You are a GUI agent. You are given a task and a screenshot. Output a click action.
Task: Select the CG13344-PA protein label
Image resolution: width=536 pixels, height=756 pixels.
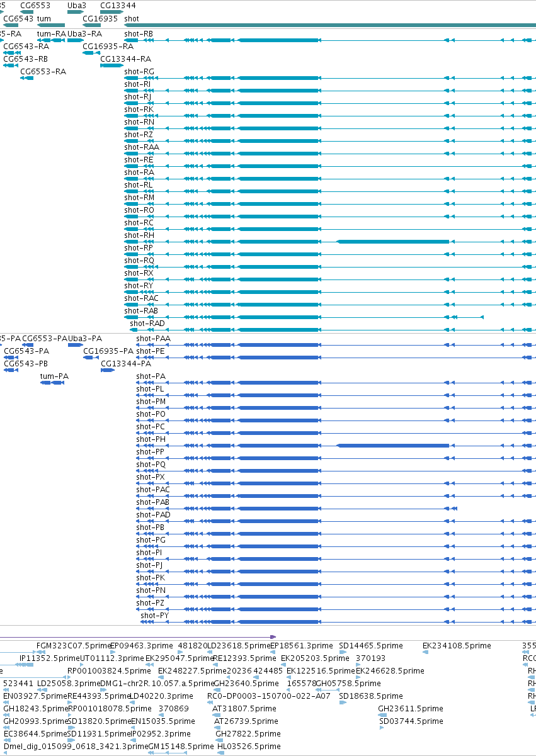tap(126, 363)
